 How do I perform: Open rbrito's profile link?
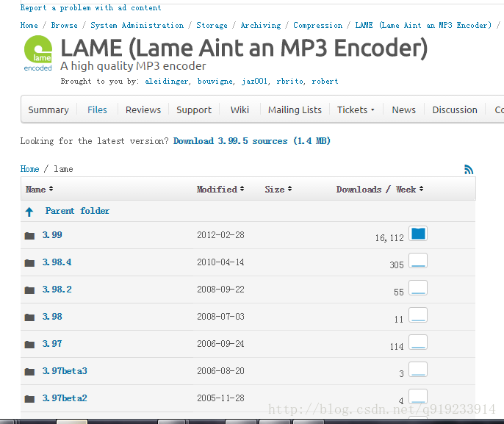(x=289, y=82)
